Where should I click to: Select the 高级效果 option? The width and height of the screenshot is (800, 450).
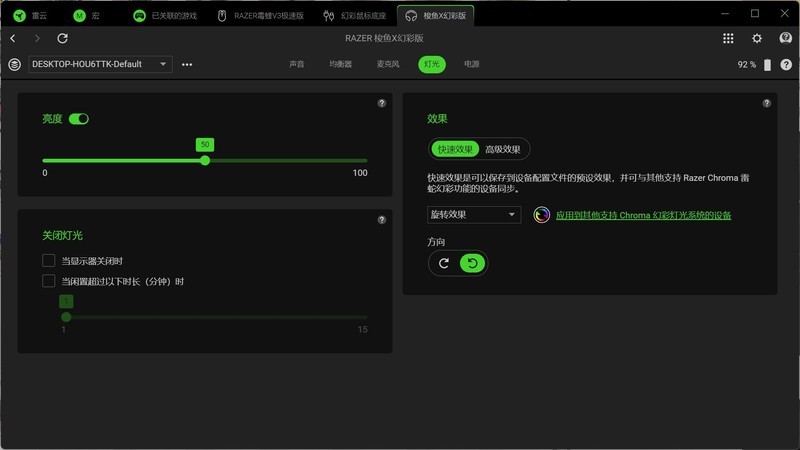pos(503,149)
